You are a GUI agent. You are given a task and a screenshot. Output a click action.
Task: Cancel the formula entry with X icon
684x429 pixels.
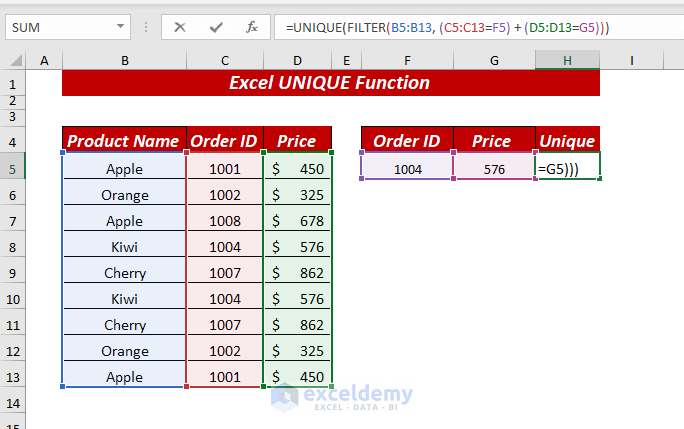click(180, 27)
